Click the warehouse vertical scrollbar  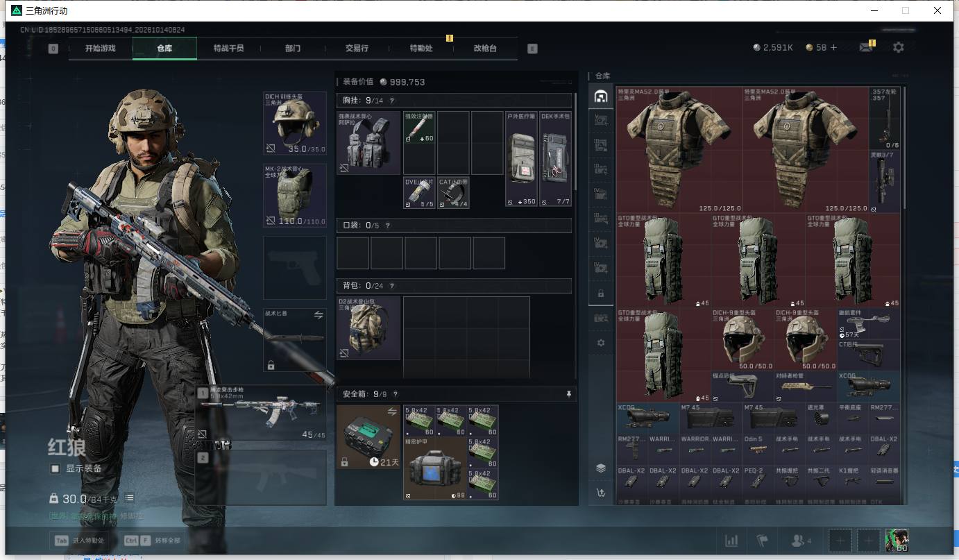pyautogui.click(x=903, y=148)
